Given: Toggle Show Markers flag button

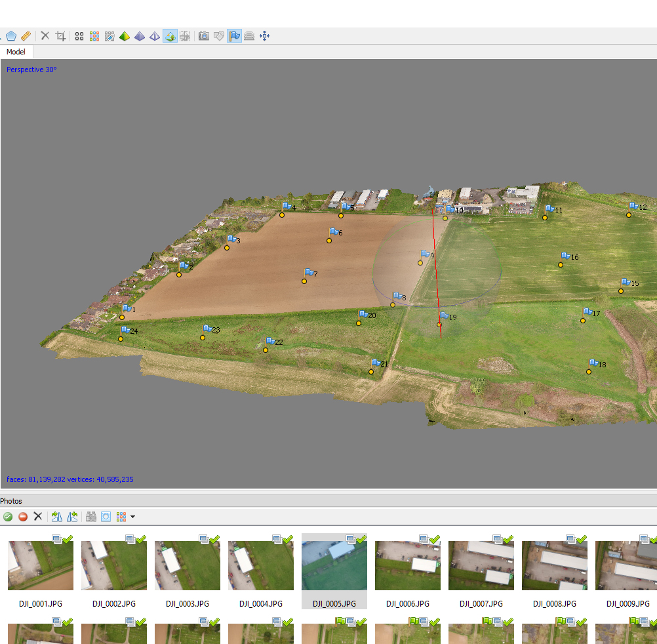Looking at the screenshot, I should coord(234,36).
